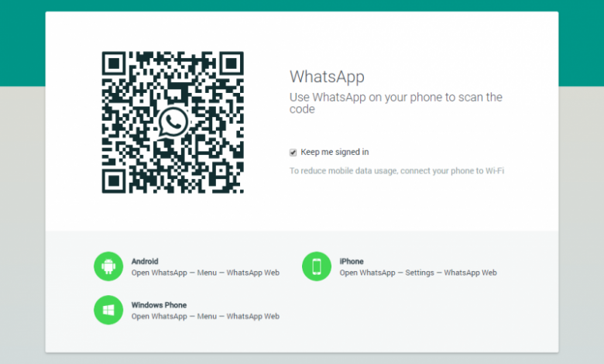Click iPhone's "Settings — WhatsApp Web" instructions
The width and height of the screenshot is (604, 364).
[x=418, y=273]
